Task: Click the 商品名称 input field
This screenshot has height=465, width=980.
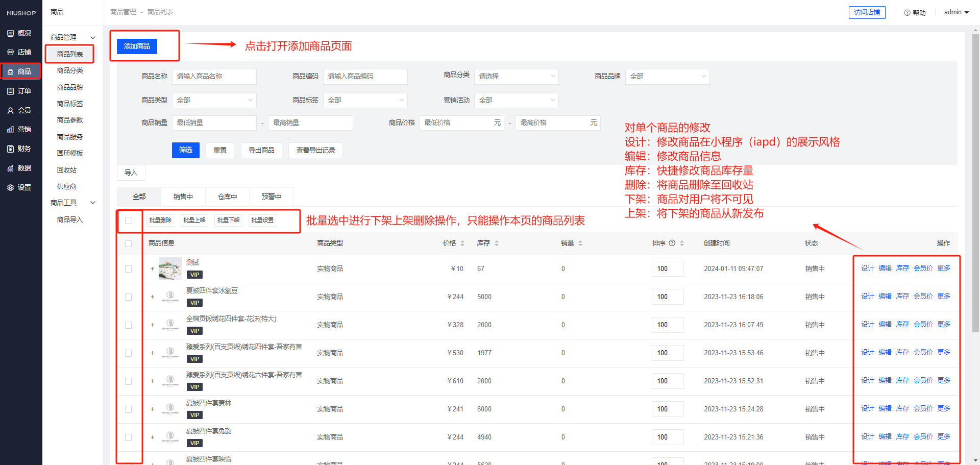Action: [x=214, y=77]
